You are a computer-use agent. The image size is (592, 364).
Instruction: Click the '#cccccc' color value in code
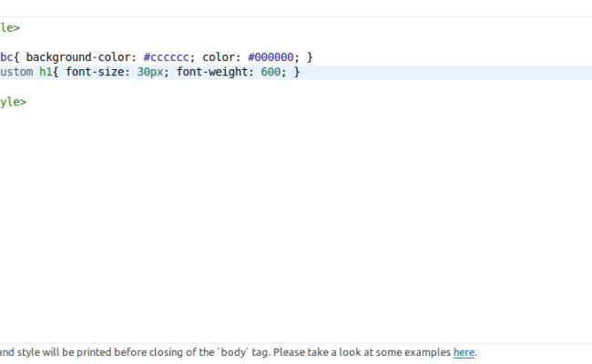[x=166, y=57]
